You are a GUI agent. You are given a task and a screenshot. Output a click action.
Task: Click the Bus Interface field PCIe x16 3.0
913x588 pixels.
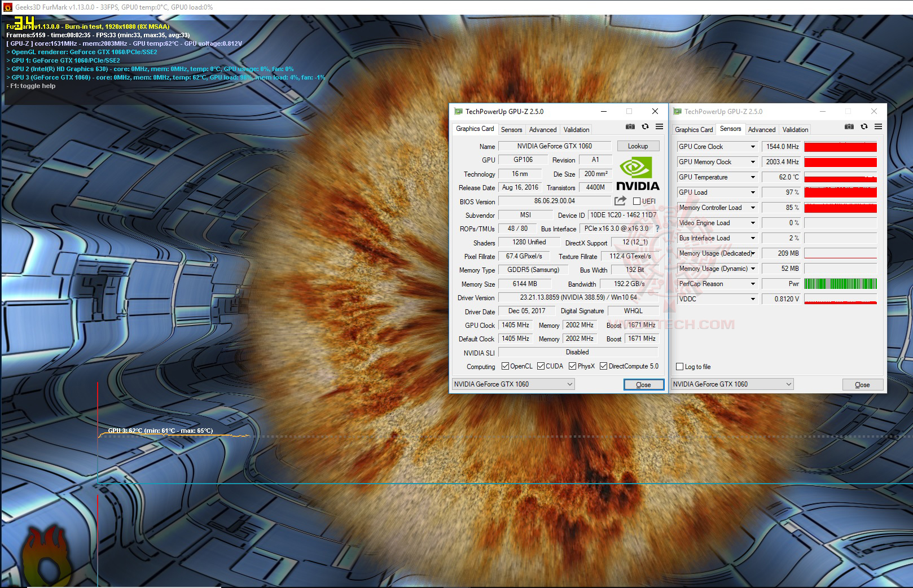[x=616, y=229]
